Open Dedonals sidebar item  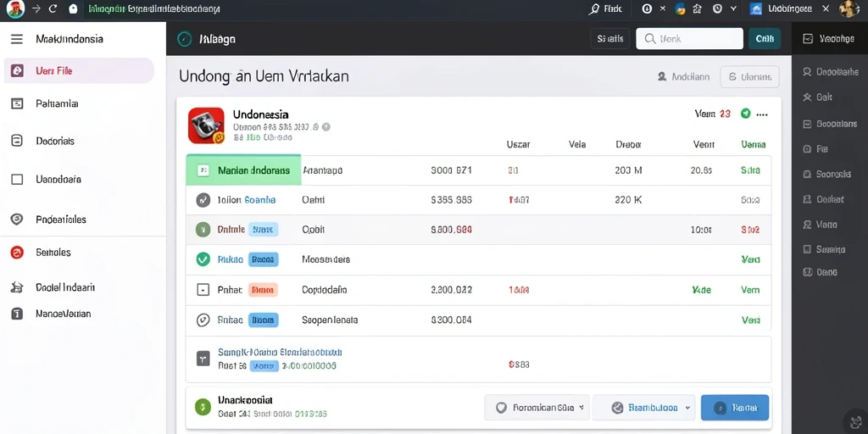click(x=55, y=142)
